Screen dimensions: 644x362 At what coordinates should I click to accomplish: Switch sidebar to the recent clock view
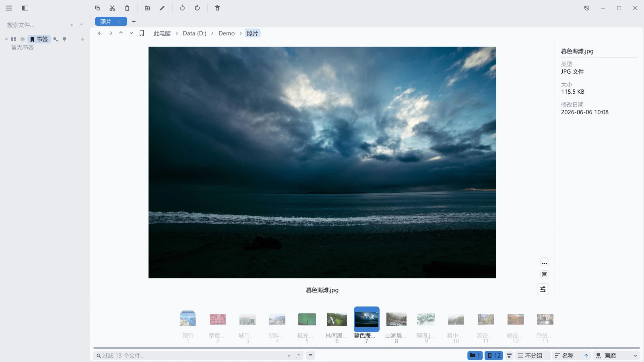click(x=23, y=39)
